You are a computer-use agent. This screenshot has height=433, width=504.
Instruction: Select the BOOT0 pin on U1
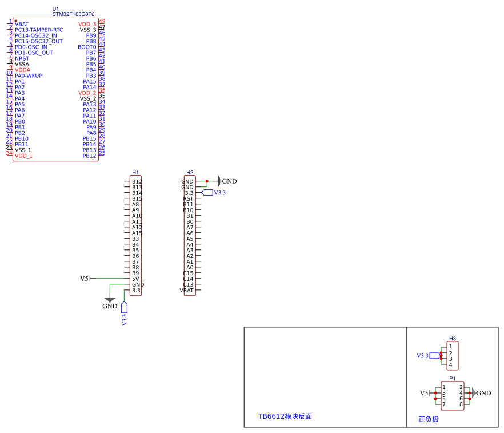87,47
